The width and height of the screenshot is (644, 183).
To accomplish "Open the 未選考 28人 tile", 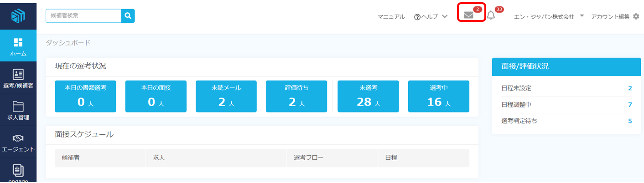I will pyautogui.click(x=368, y=96).
